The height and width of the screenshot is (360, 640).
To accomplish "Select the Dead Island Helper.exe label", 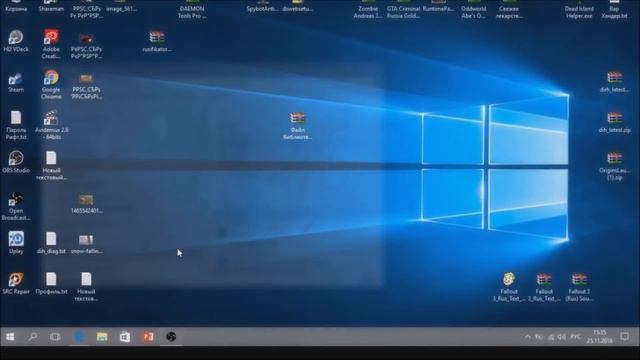I will tap(579, 12).
